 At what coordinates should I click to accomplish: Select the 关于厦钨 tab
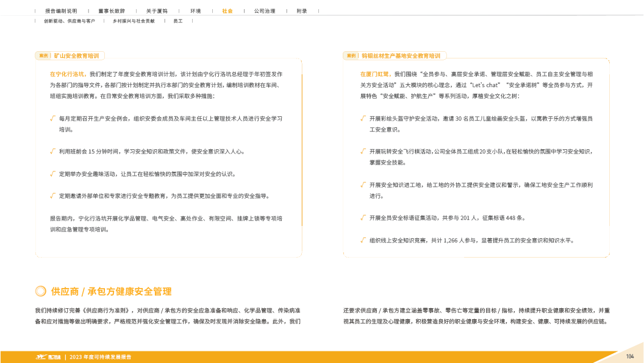pyautogui.click(x=157, y=11)
